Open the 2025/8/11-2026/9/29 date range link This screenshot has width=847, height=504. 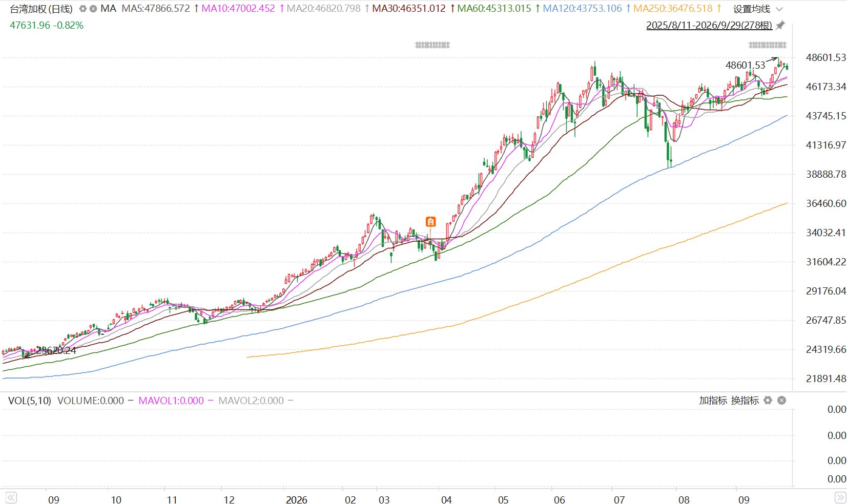pyautogui.click(x=709, y=25)
